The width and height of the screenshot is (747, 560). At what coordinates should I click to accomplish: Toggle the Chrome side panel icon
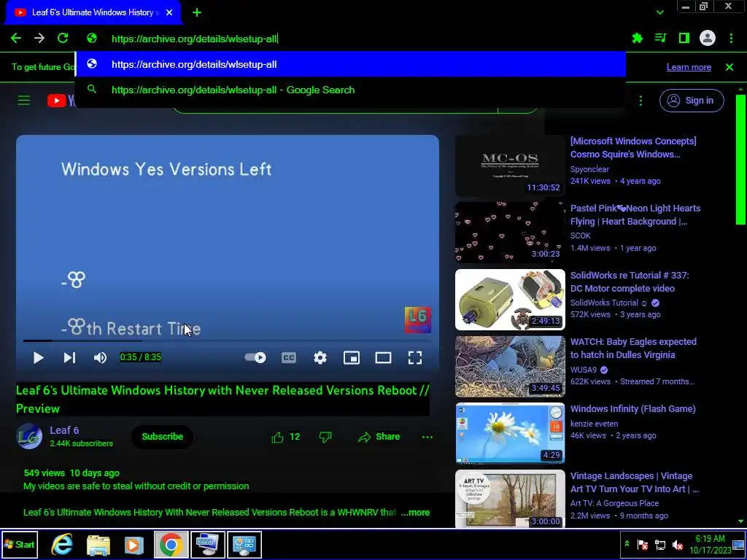(x=684, y=38)
